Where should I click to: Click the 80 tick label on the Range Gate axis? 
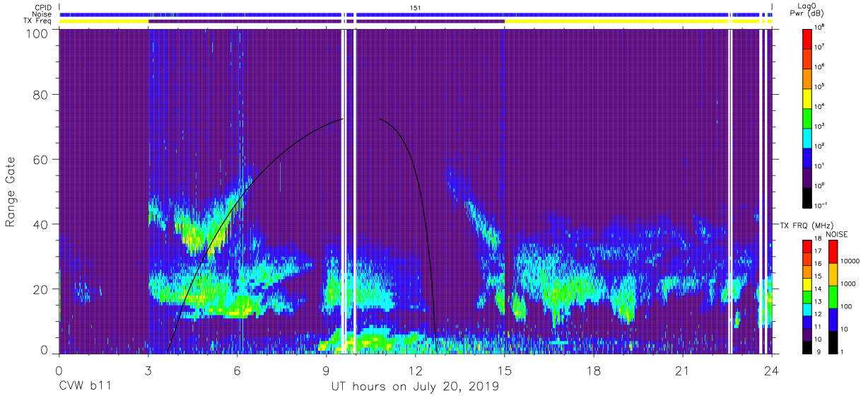[42, 94]
